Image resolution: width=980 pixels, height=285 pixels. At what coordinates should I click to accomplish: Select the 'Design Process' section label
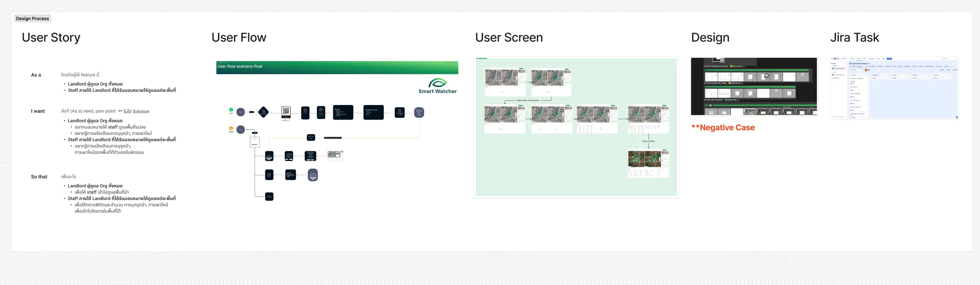(33, 19)
